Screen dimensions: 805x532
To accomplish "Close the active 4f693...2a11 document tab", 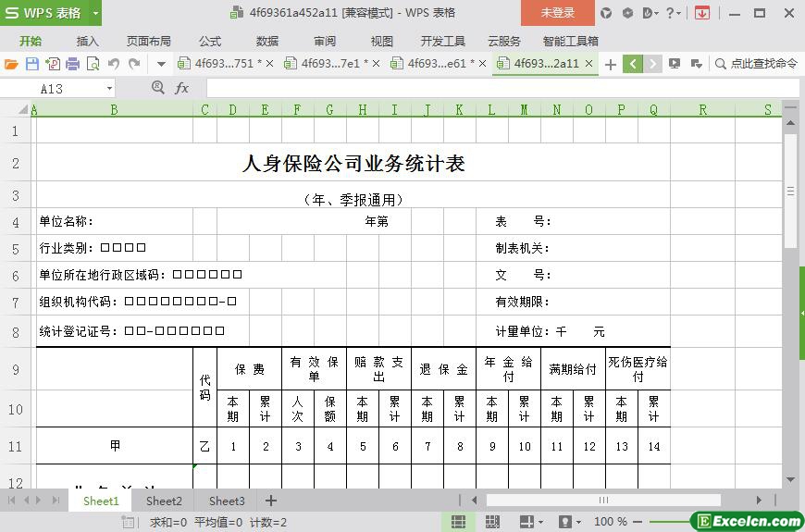I will tap(588, 64).
